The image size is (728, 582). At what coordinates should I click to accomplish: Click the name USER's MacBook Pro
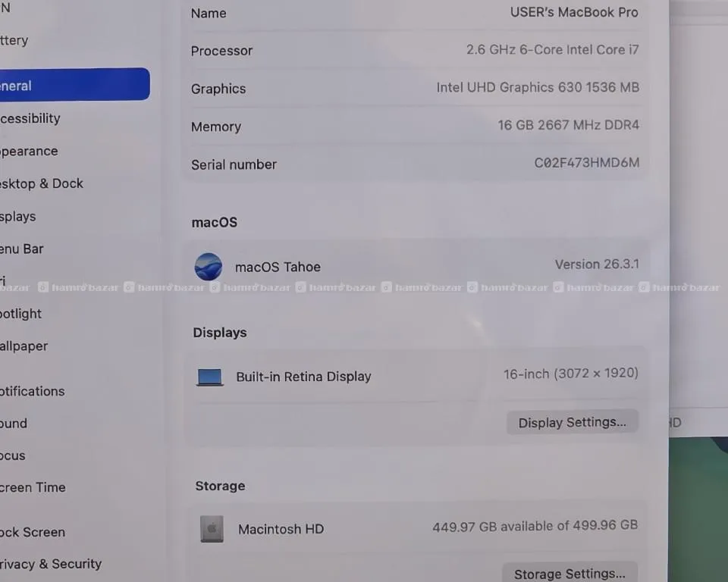574,12
